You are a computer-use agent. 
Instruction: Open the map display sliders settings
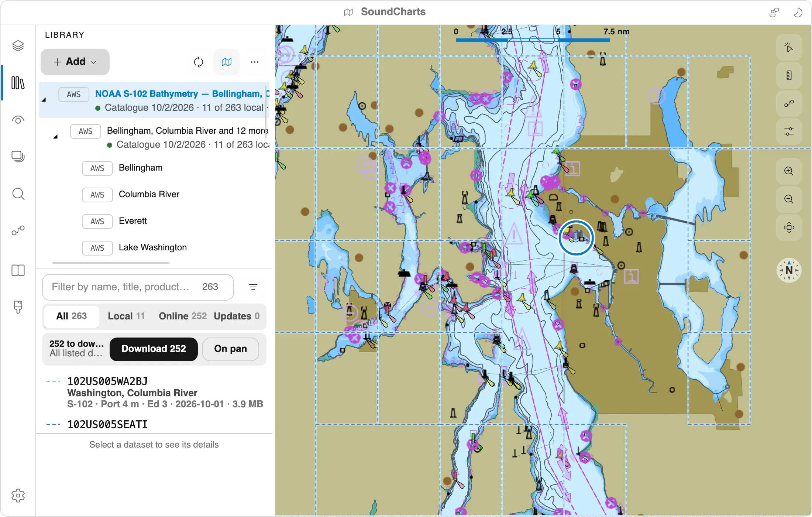point(789,131)
